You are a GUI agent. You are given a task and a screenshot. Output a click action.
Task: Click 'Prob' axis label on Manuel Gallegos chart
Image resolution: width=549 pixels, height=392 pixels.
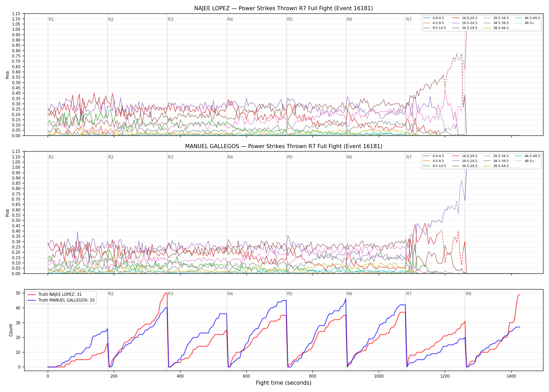[x=8, y=213]
